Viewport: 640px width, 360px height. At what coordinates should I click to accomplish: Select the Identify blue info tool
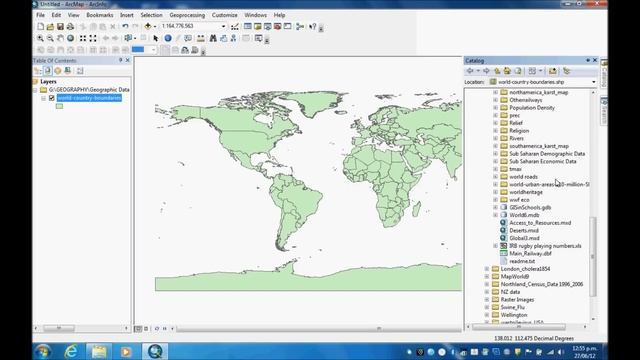pyautogui.click(x=168, y=38)
